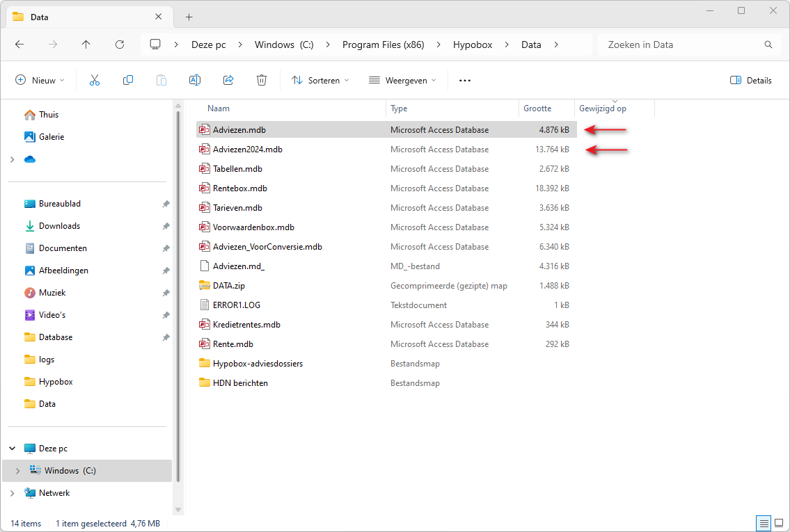Open the Sorteren dropdown menu
The height and width of the screenshot is (532, 790).
tap(320, 81)
